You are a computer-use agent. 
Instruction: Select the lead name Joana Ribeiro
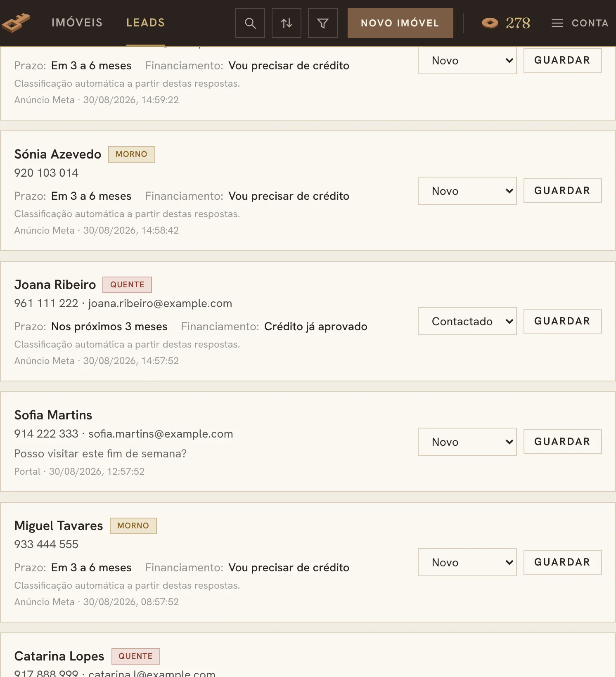(55, 285)
